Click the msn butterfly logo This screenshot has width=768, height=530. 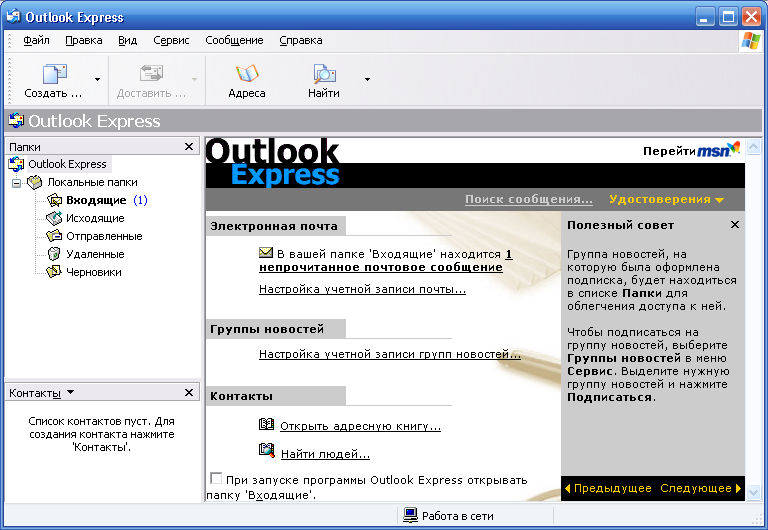point(733,147)
